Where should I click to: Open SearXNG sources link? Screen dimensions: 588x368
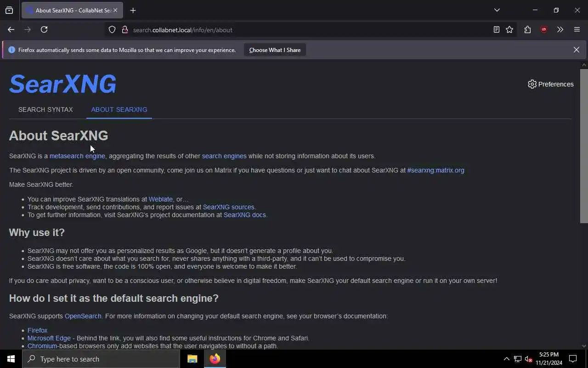(x=228, y=207)
